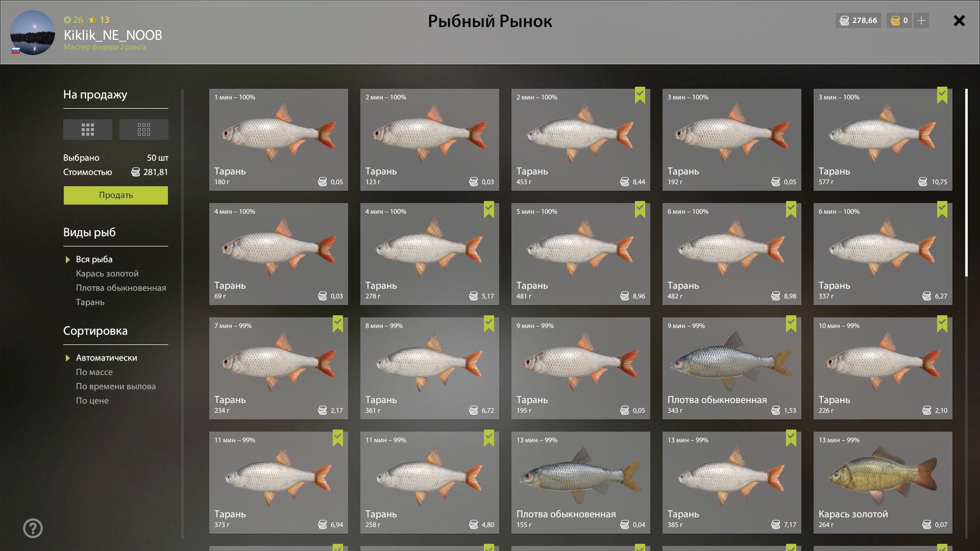Close the fish market window
This screenshot has width=980, height=551.
(959, 20)
